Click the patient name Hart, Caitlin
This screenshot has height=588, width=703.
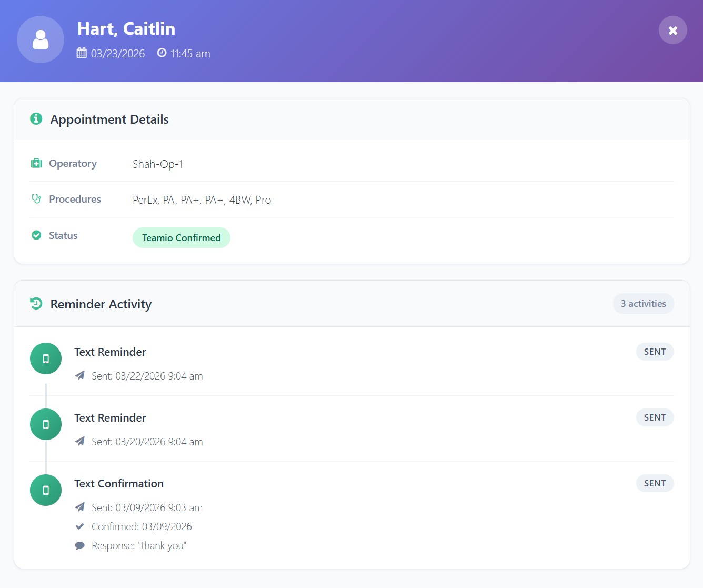coord(126,29)
